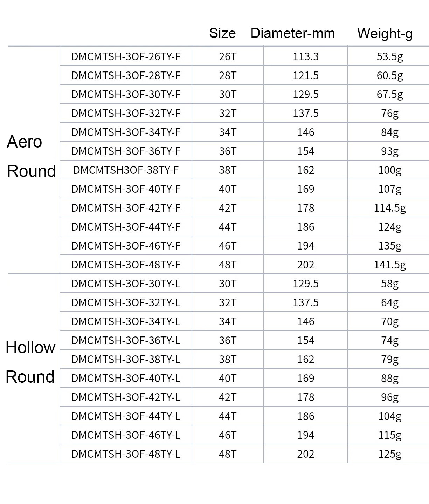Click the Size column header

coord(222,33)
